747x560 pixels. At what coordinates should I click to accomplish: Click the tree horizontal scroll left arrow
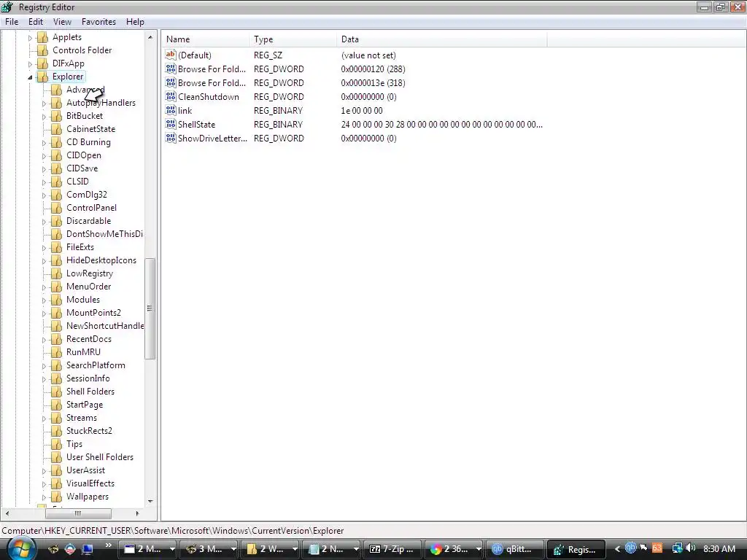pyautogui.click(x=7, y=513)
